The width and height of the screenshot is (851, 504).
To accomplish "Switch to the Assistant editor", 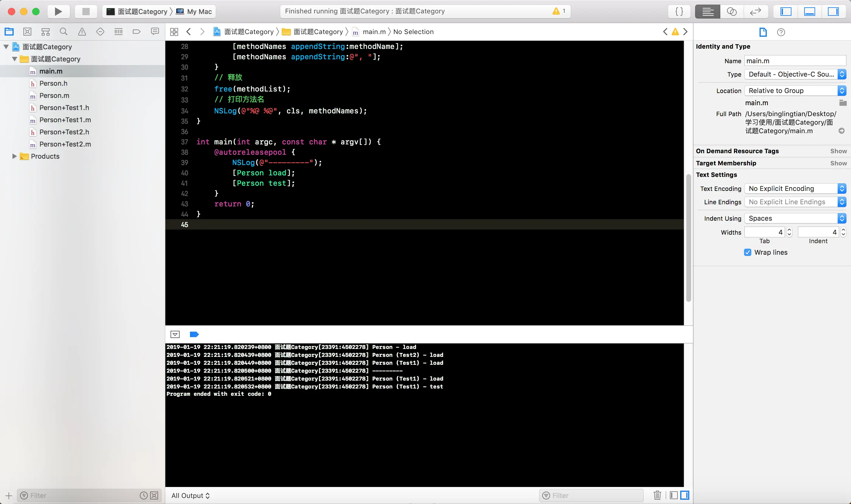I will point(732,12).
